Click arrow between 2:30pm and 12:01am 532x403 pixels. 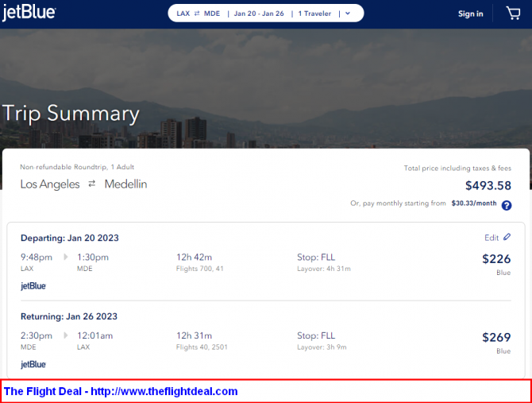click(x=66, y=335)
